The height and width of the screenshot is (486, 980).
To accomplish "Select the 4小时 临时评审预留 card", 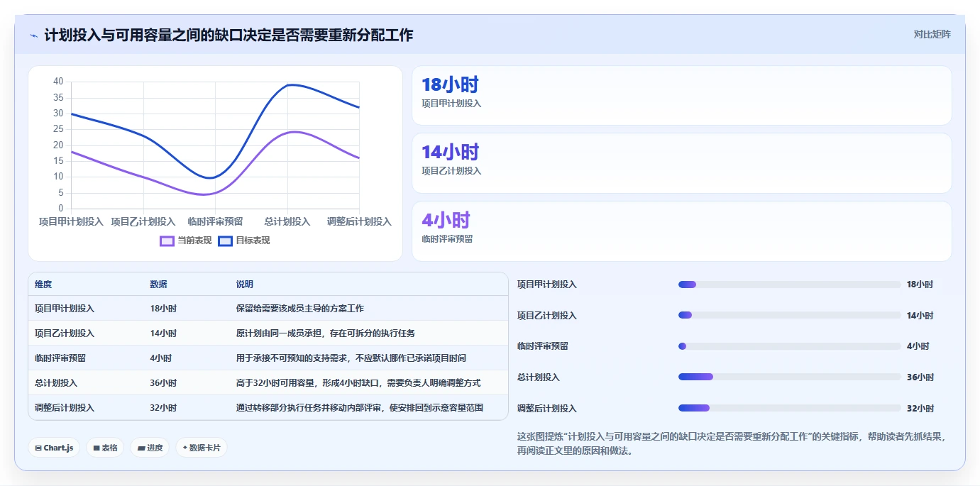I will [681, 231].
